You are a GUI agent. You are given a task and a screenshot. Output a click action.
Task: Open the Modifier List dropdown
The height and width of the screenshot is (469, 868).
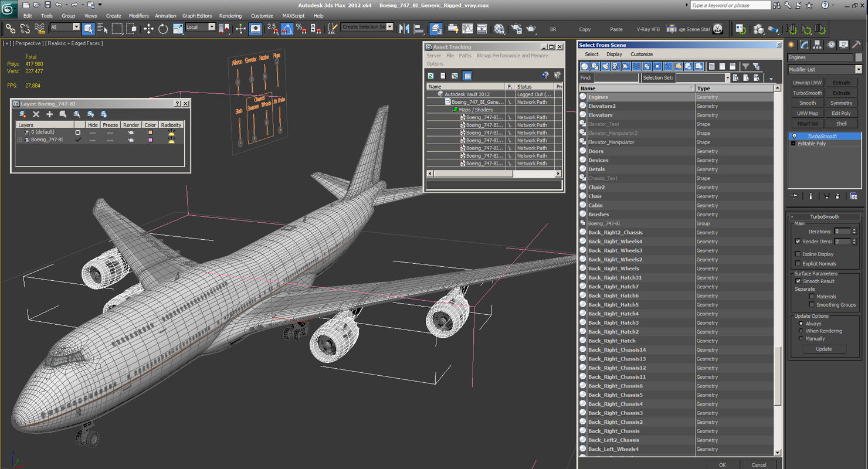pyautogui.click(x=859, y=69)
